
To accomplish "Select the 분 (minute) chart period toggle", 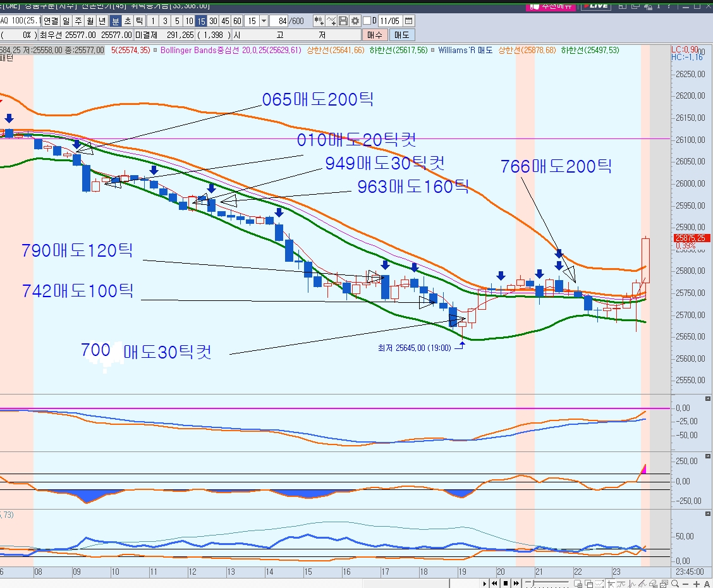I will [116, 21].
